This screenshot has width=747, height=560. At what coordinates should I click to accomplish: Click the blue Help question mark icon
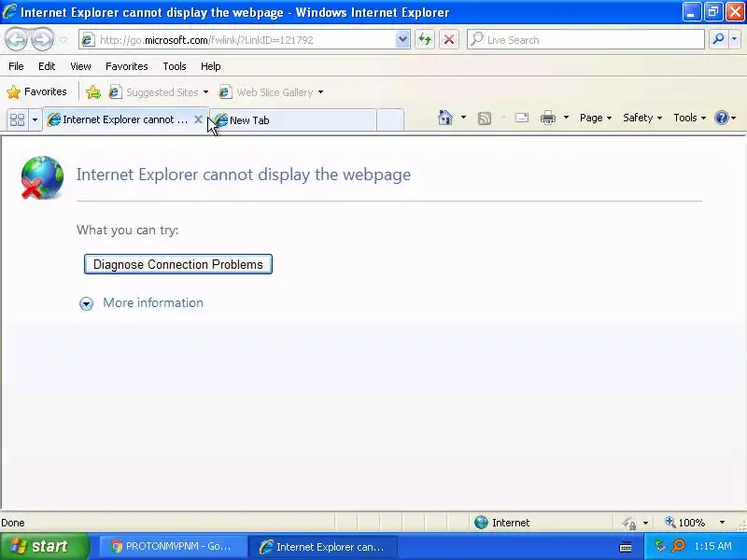(x=722, y=118)
